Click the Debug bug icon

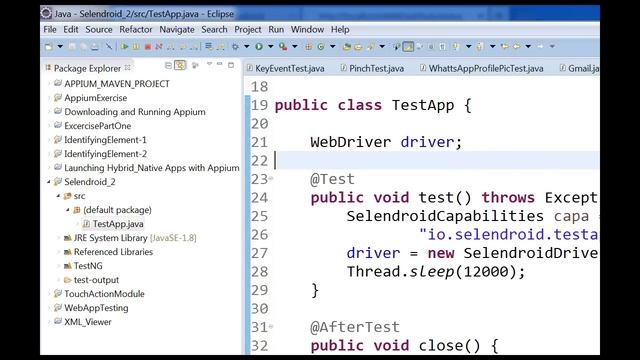click(236, 47)
